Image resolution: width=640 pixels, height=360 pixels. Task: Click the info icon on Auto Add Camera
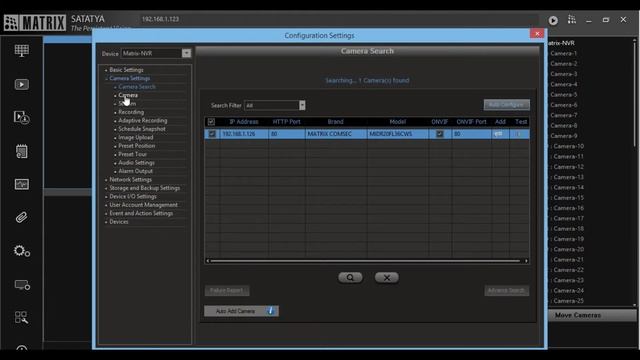click(271, 311)
